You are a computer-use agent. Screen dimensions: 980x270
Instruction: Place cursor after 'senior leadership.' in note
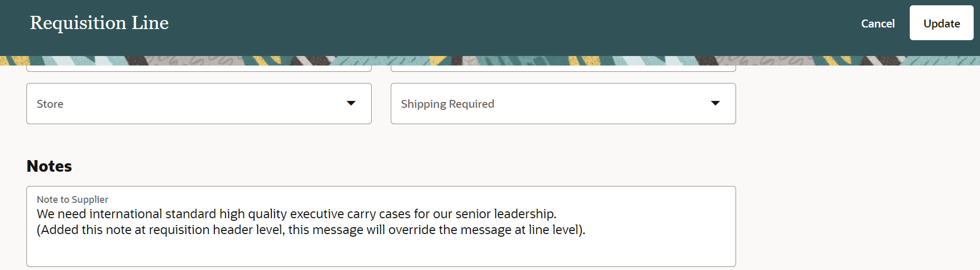(557, 214)
